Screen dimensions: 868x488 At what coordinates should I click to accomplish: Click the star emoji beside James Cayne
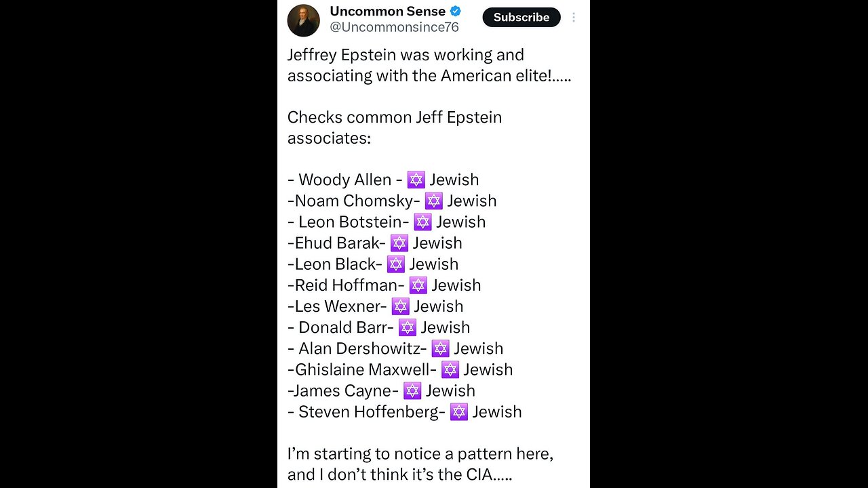412,390
